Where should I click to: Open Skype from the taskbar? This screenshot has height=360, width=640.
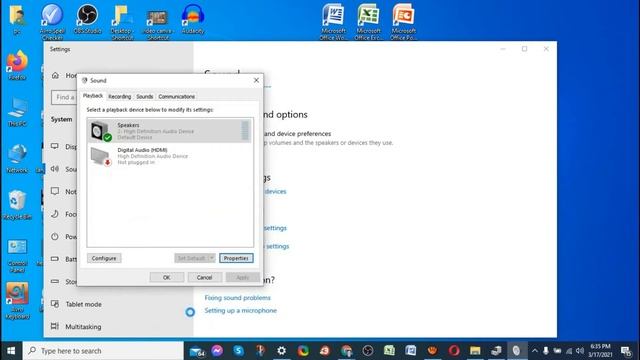239,351
